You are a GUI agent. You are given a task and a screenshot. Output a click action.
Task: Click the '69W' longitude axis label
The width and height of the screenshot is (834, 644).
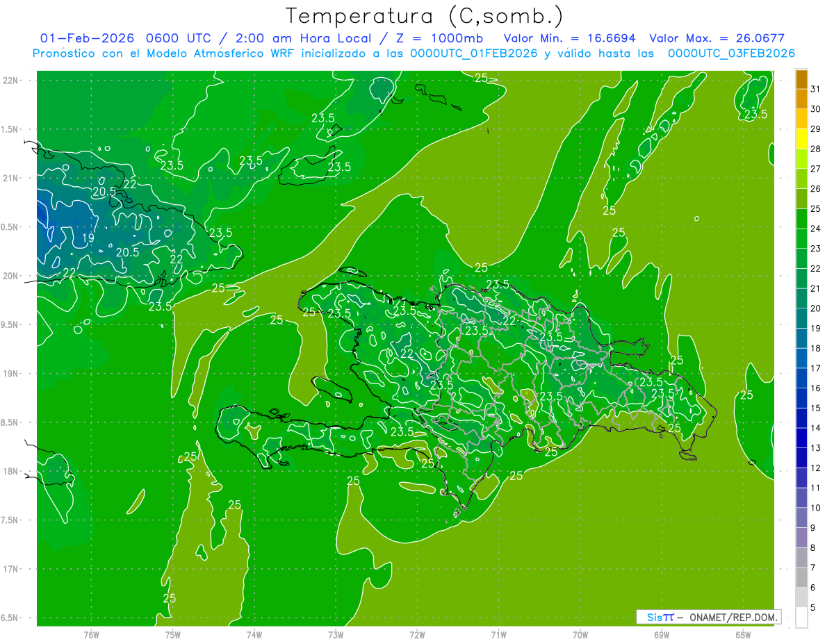click(662, 635)
